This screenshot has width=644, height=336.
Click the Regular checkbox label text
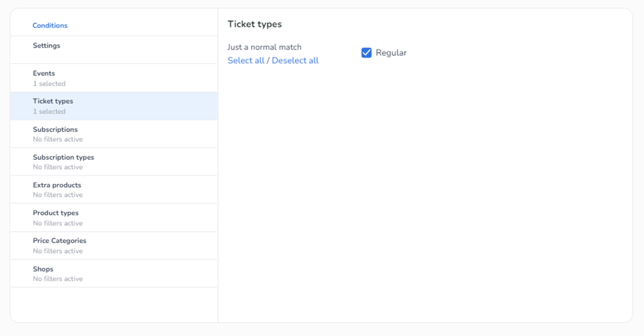(x=391, y=53)
